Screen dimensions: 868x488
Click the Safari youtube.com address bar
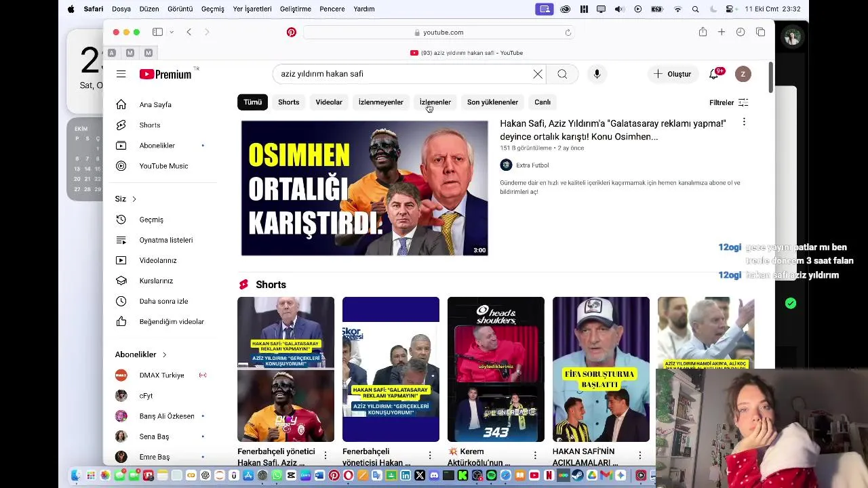438,33
